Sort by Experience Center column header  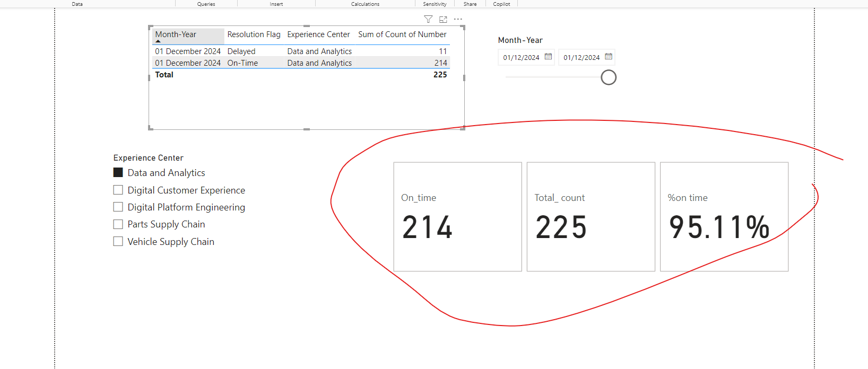(x=318, y=34)
